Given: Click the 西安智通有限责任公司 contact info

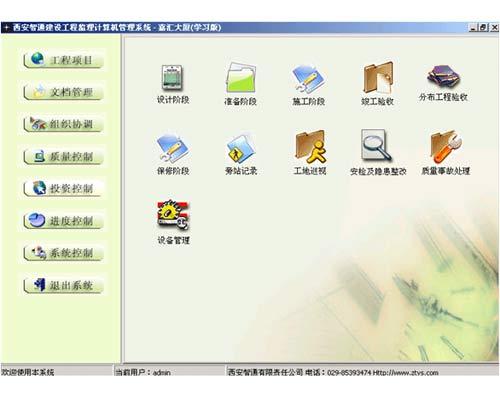Looking at the screenshot, I should (333, 372).
